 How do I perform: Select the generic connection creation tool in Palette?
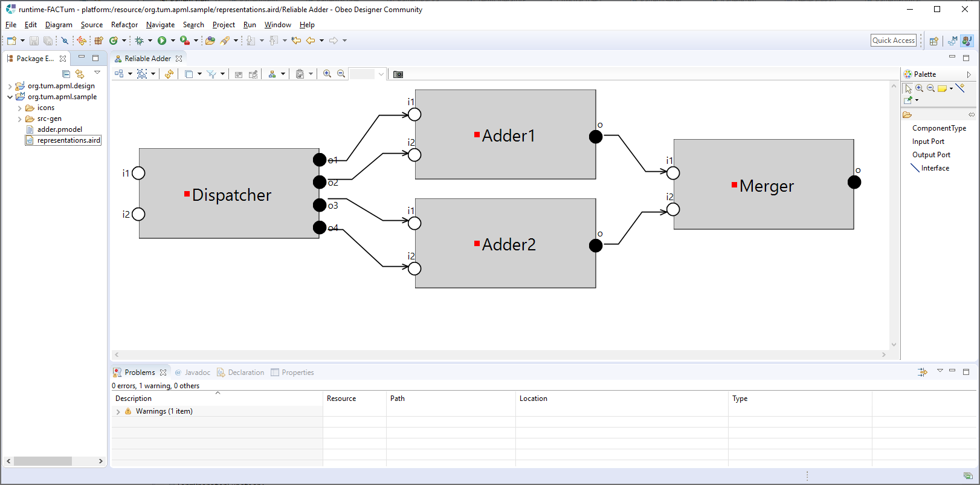pyautogui.click(x=961, y=88)
